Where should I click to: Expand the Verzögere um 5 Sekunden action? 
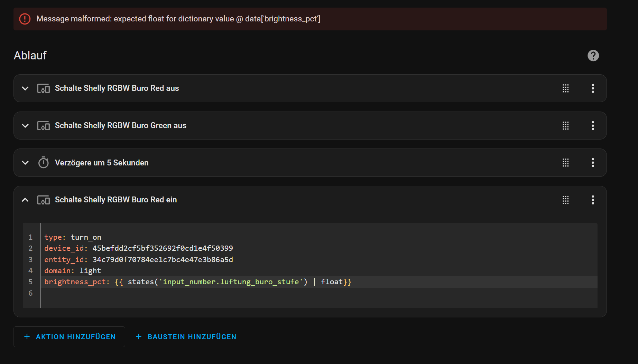[x=25, y=163]
